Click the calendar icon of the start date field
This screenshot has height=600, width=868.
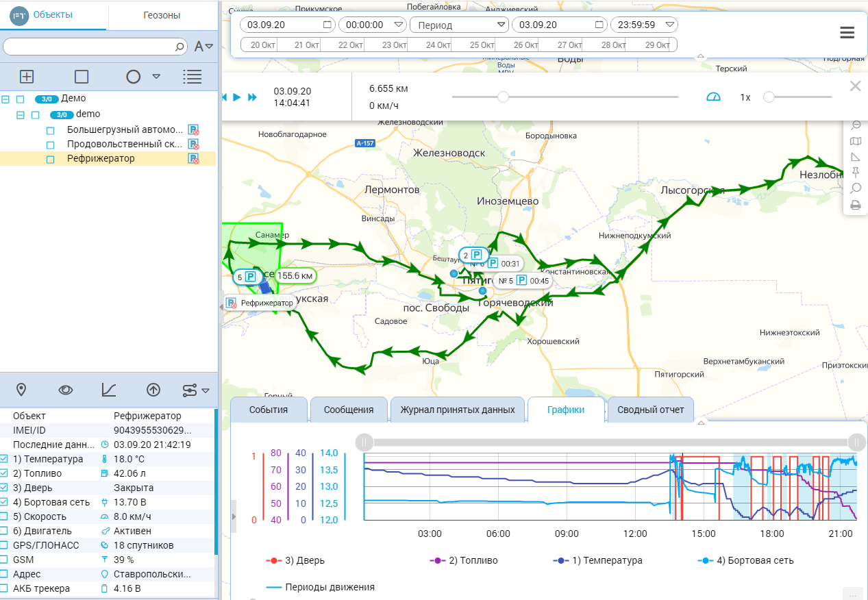click(x=327, y=25)
